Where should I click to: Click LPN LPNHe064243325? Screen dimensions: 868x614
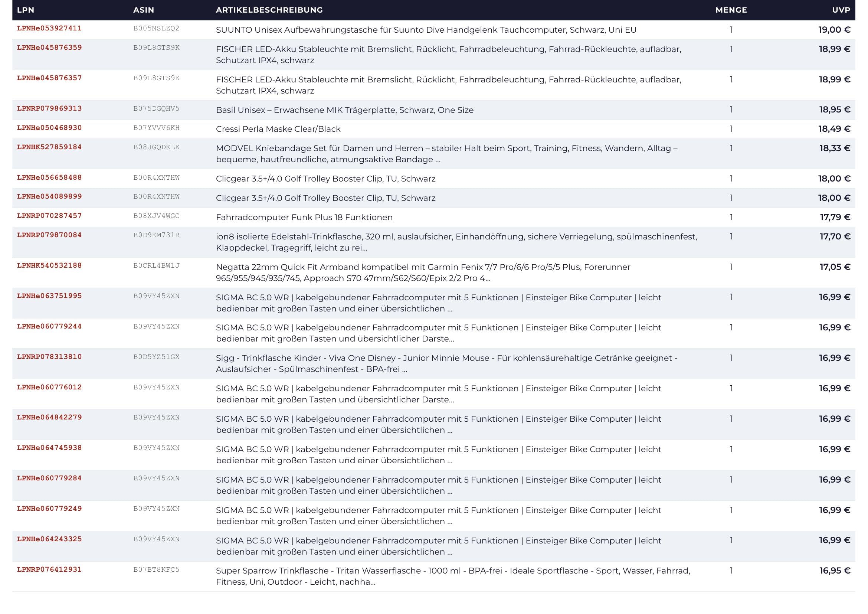49,539
